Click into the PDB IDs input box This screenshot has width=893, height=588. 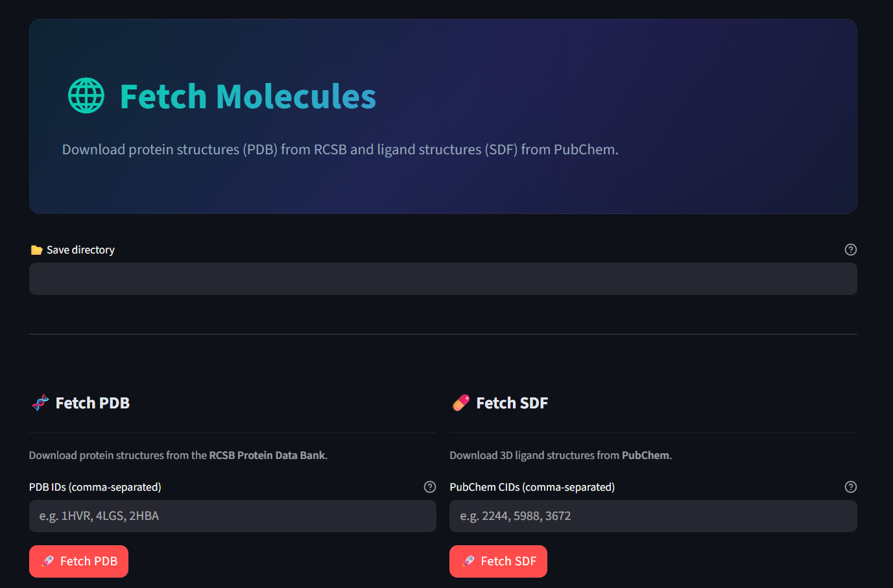pyautogui.click(x=233, y=516)
